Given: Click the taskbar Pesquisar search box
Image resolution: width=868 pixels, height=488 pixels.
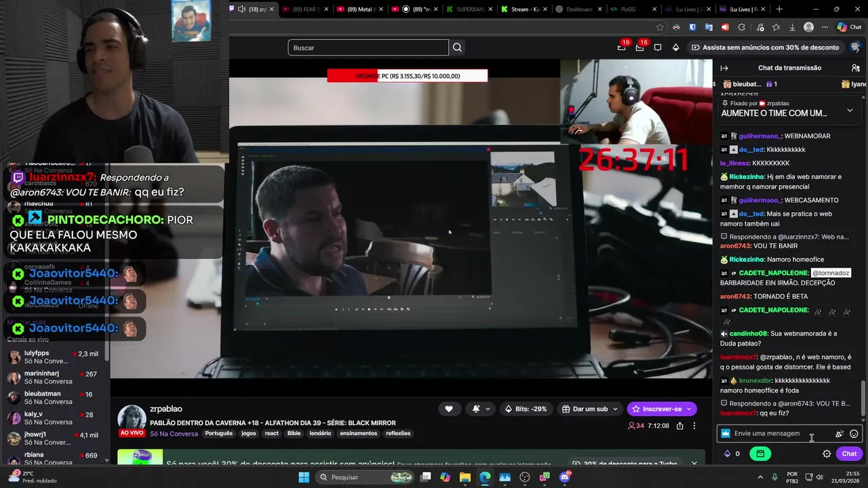Looking at the screenshot, I should pos(366,477).
